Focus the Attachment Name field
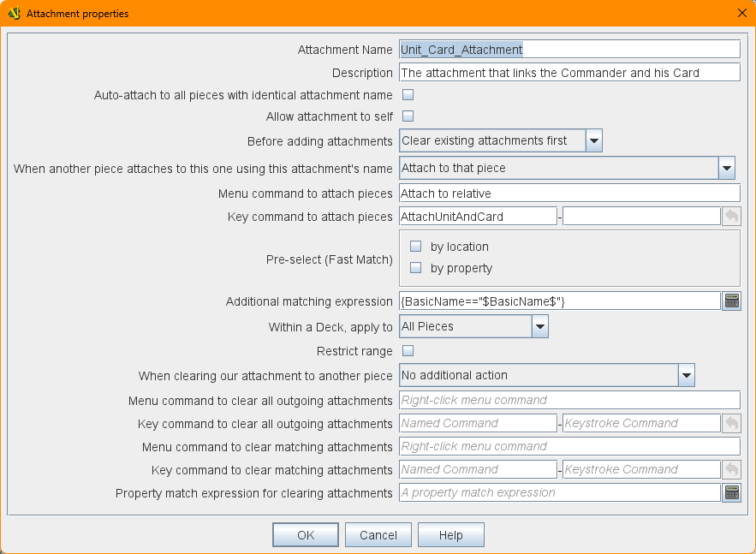This screenshot has height=554, width=756. click(x=568, y=50)
